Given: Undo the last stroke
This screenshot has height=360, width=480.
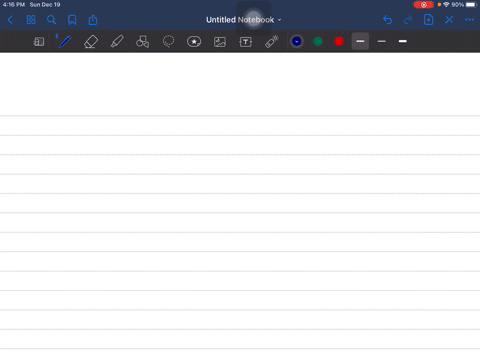Looking at the screenshot, I should tap(387, 20).
